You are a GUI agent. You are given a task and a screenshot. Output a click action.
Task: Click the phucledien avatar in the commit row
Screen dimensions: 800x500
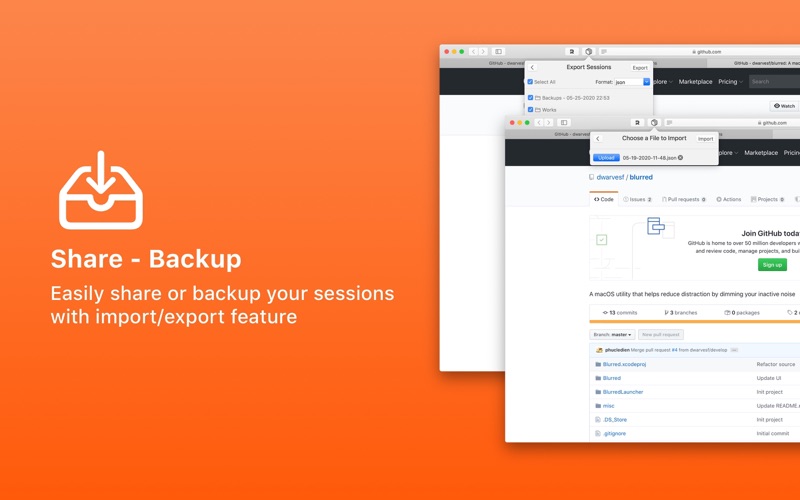(x=599, y=350)
